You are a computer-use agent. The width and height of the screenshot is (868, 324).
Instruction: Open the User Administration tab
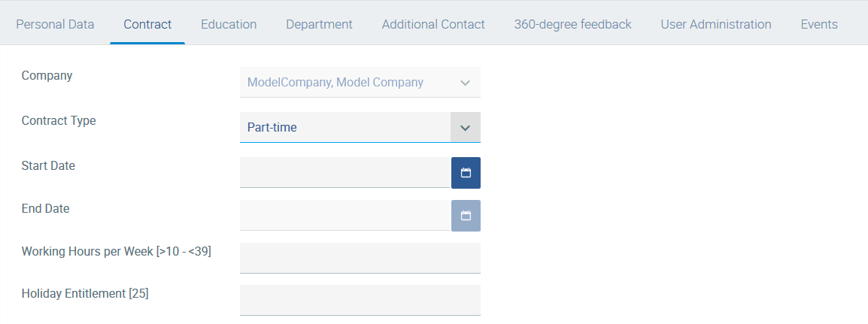click(x=716, y=24)
